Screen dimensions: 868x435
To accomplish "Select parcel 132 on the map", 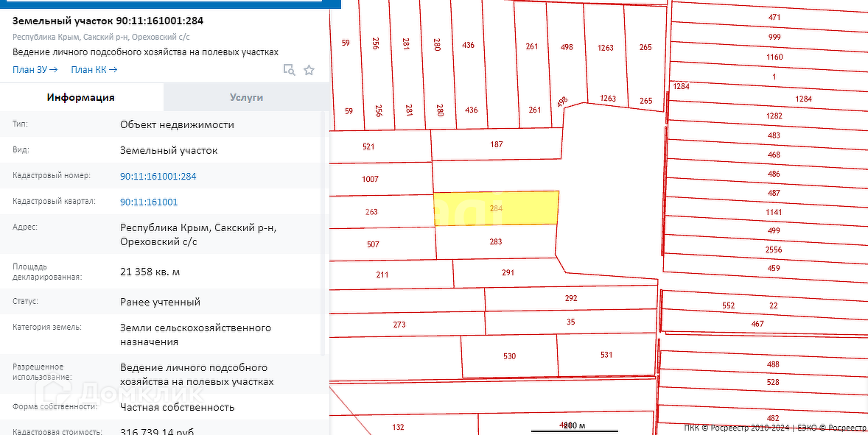I will tap(397, 427).
